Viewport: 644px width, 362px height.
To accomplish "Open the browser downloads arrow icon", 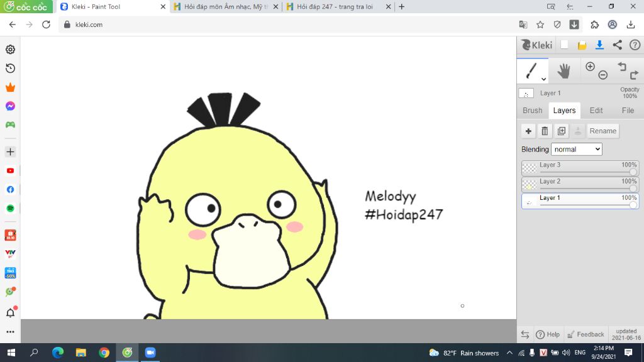I will 630,25.
